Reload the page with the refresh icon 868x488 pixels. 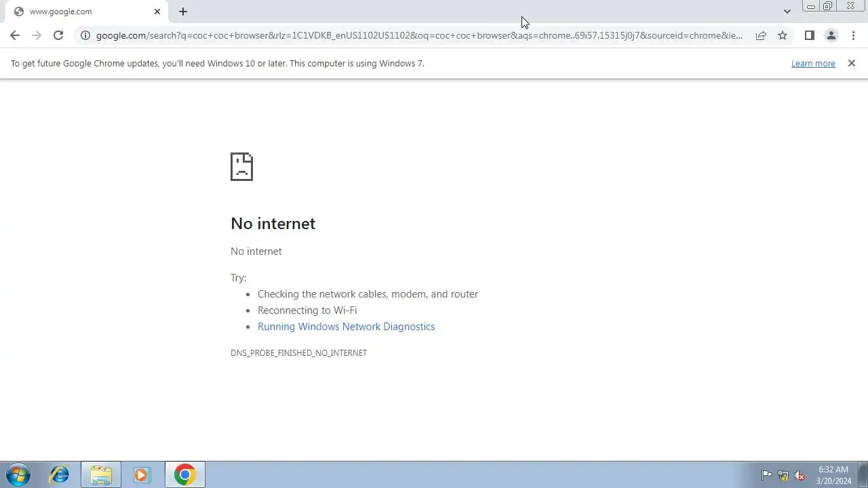(x=58, y=35)
